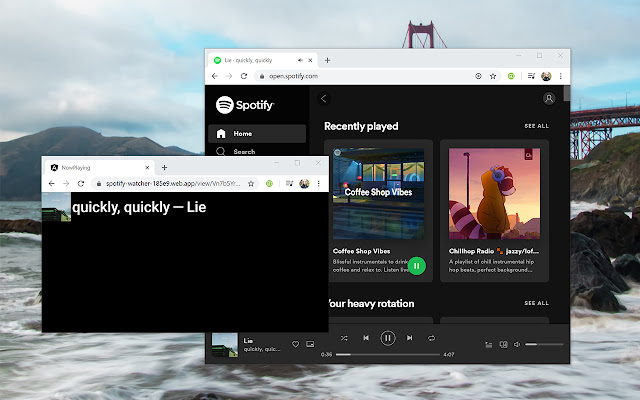The height and width of the screenshot is (400, 640).
Task: Click the spotify-watcher address bar
Action: [x=175, y=184]
